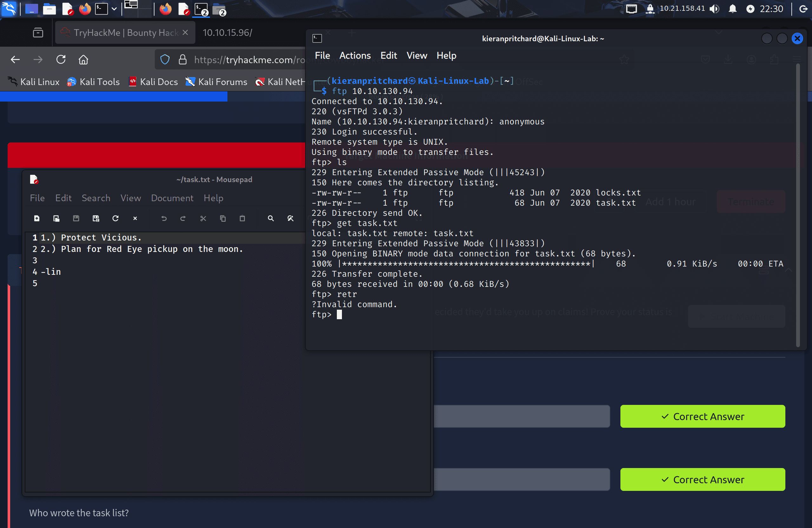Click the Undo icon in Mousepad
The width and height of the screenshot is (812, 528).
[164, 218]
